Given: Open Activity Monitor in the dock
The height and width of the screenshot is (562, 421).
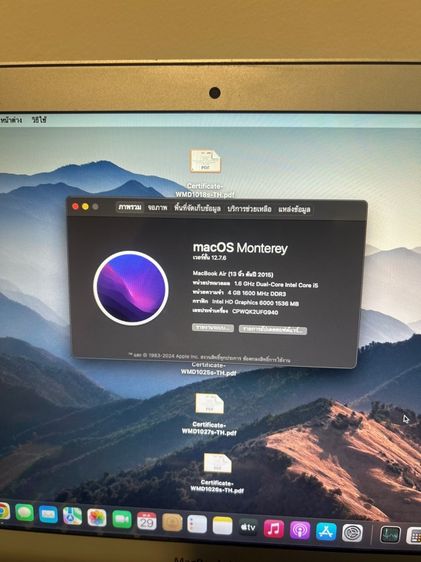Looking at the screenshot, I should [390, 535].
